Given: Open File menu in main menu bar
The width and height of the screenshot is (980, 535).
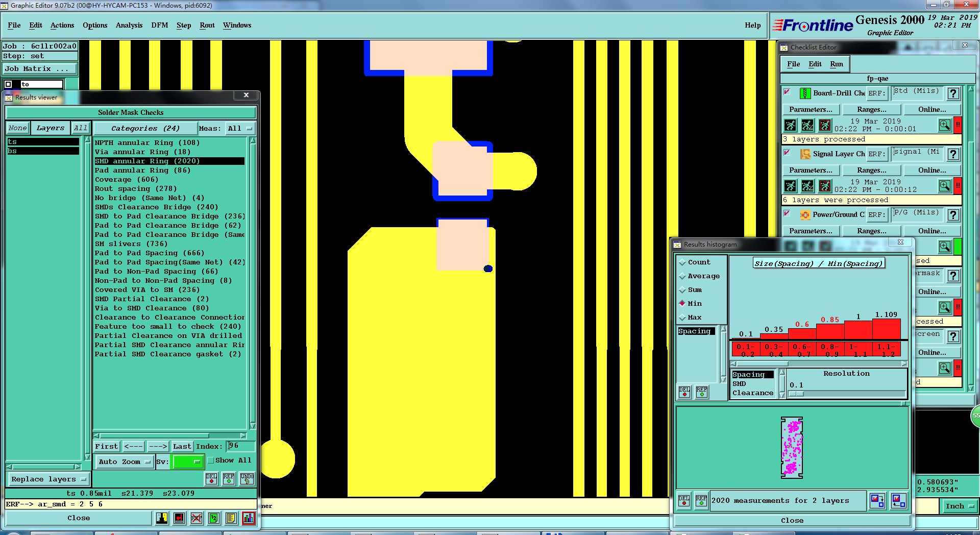Looking at the screenshot, I should [x=14, y=26].
